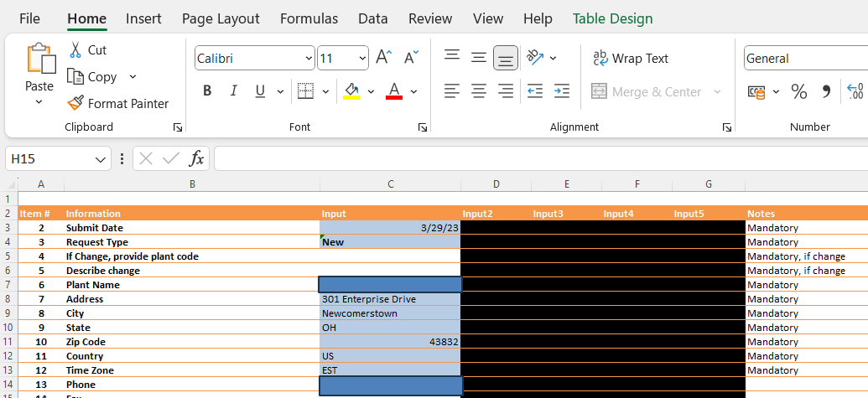Click the Merge & Center button

647,92
